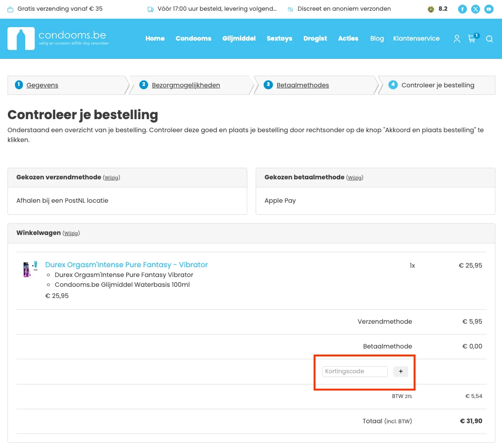Wijzig the Winkelwagen contents
The image size is (502, 448).
click(x=71, y=233)
